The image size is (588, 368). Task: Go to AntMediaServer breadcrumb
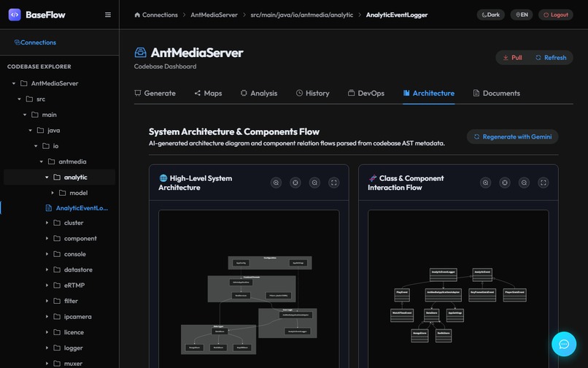[214, 15]
